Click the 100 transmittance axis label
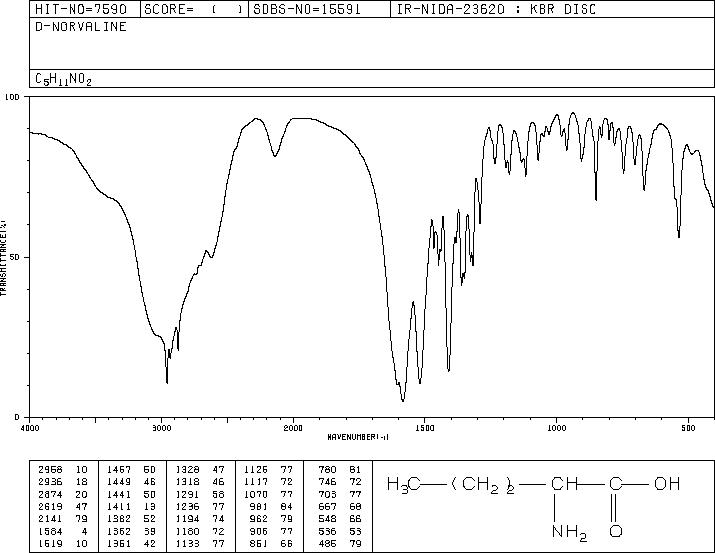The height and width of the screenshot is (553, 715). click(12, 97)
